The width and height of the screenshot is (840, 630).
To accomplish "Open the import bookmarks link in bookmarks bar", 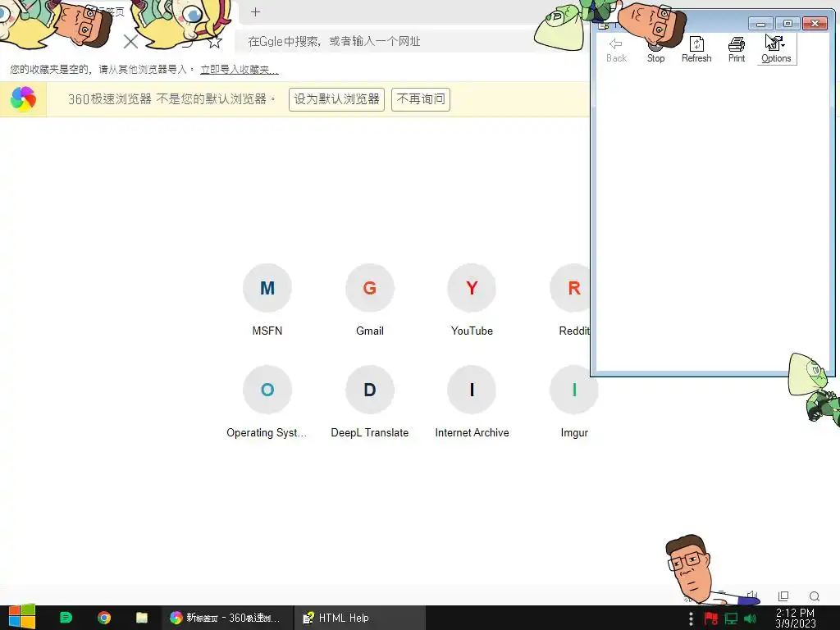I will [240, 70].
